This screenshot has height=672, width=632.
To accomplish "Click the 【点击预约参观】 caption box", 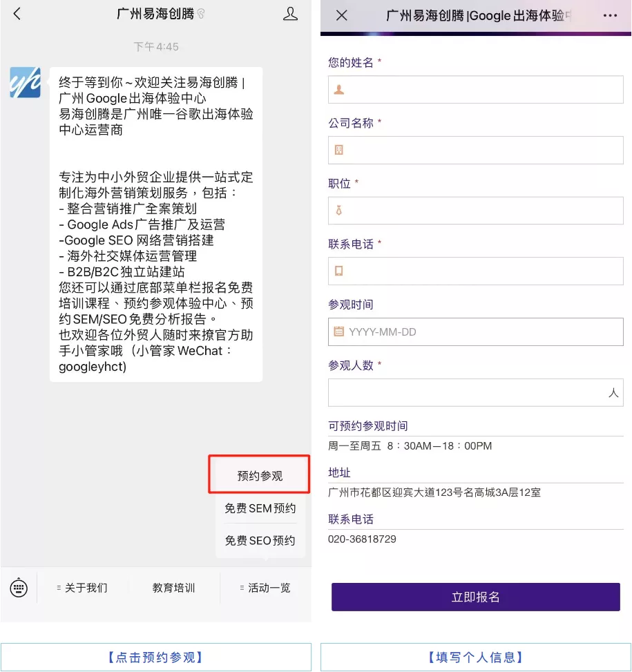I will (156, 657).
